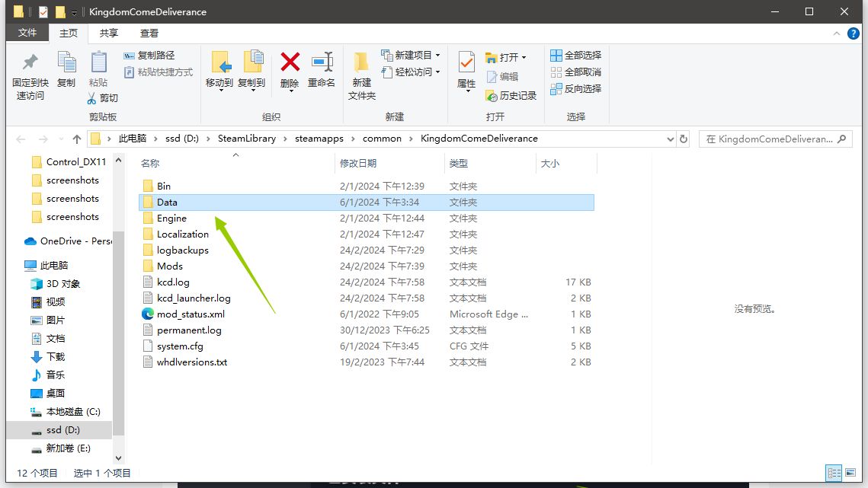Click steamapps in the address path
The width and height of the screenshot is (868, 488).
coord(319,139)
